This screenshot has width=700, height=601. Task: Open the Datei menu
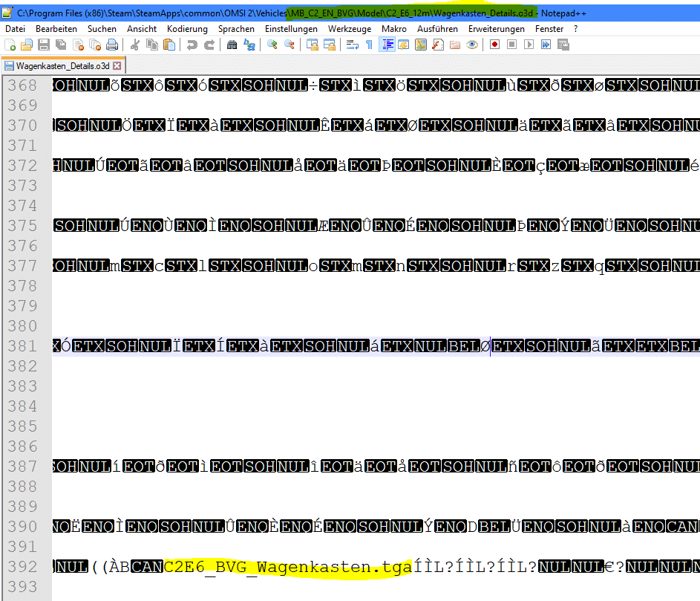point(15,28)
